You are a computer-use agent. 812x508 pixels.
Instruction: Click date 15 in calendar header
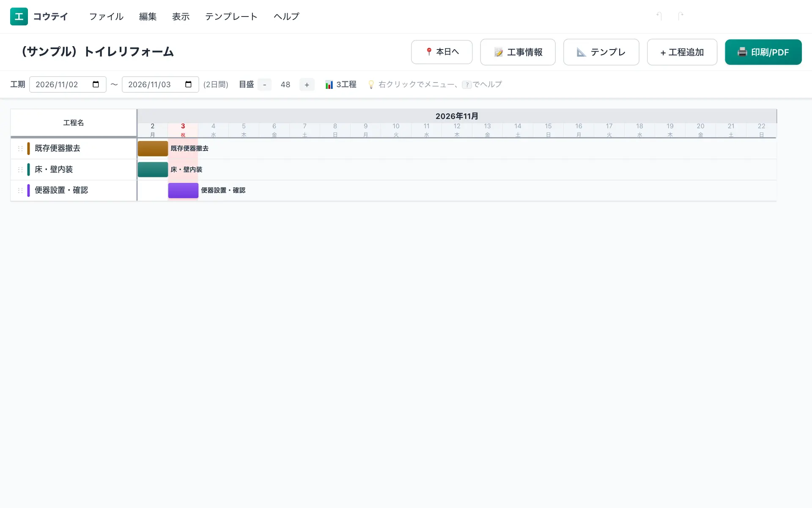pyautogui.click(x=549, y=130)
